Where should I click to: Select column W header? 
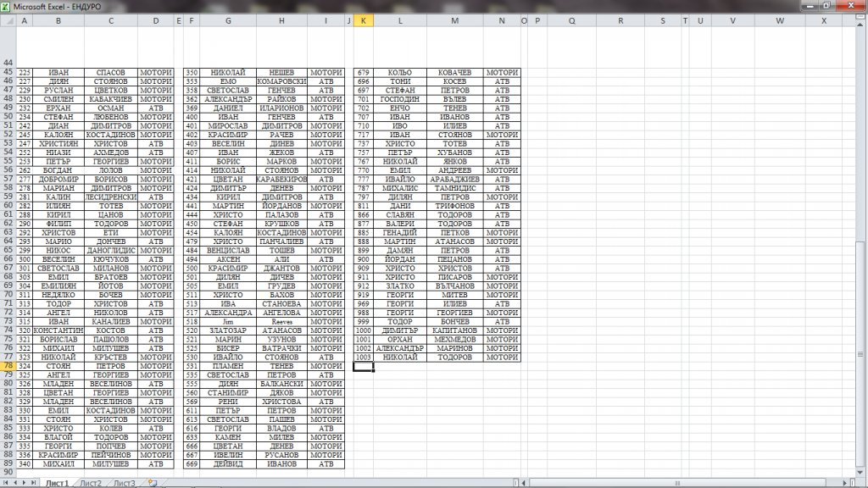pyautogui.click(x=780, y=20)
